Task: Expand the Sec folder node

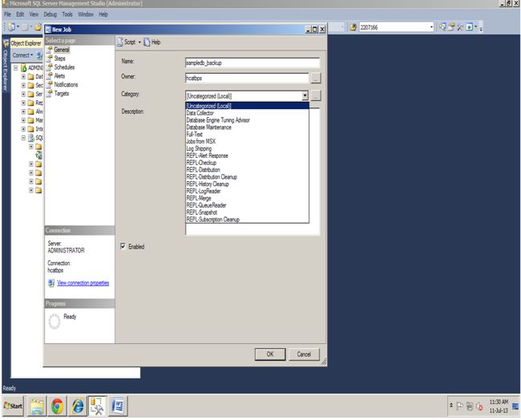Action: [x=23, y=85]
